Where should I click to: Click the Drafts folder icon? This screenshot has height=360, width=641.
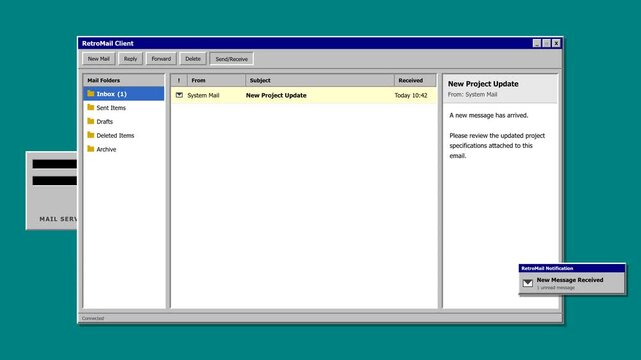pyautogui.click(x=91, y=121)
